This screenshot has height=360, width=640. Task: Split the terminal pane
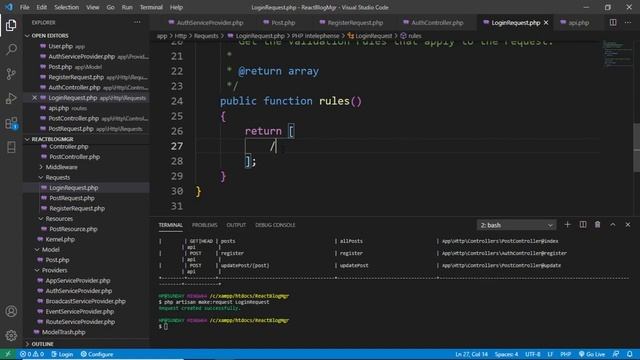point(582,224)
